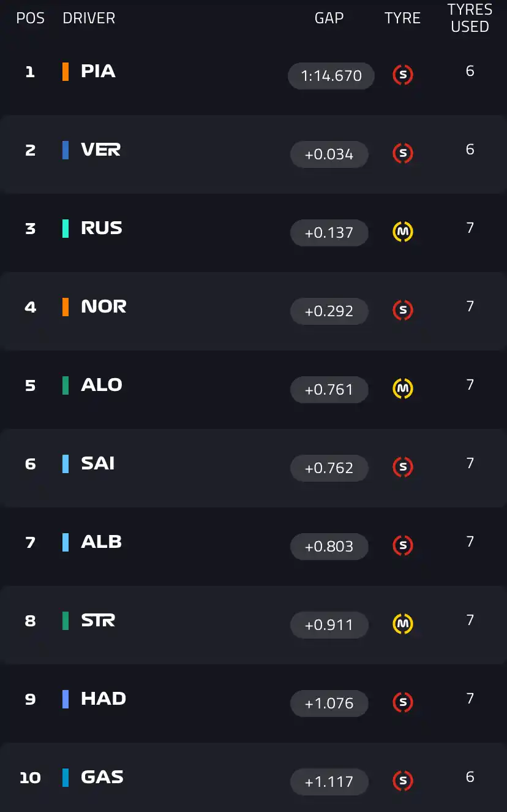Select Alonso's medium tyre compound icon
Image resolution: width=507 pixels, height=812 pixels.
402,389
